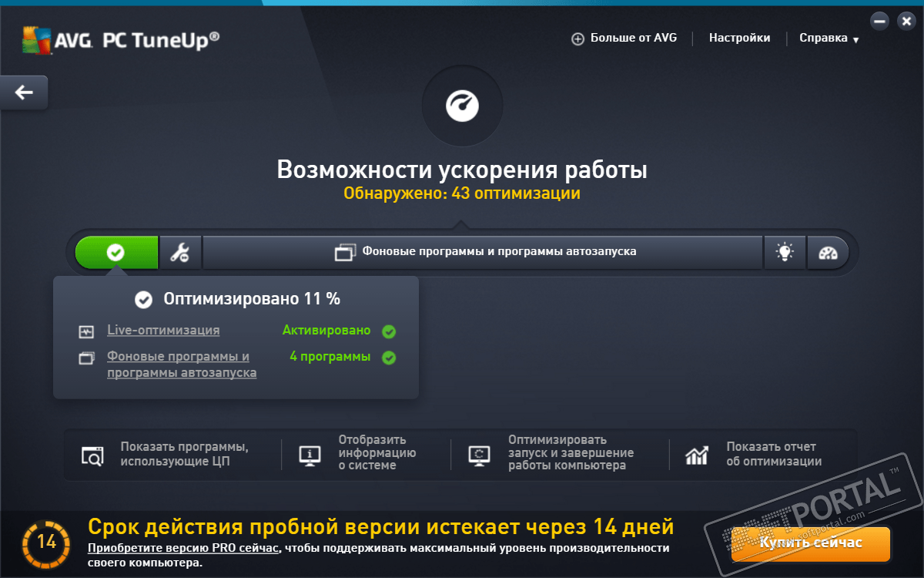
Task: Open the light bulb recommendations tab
Action: pyautogui.click(x=785, y=252)
